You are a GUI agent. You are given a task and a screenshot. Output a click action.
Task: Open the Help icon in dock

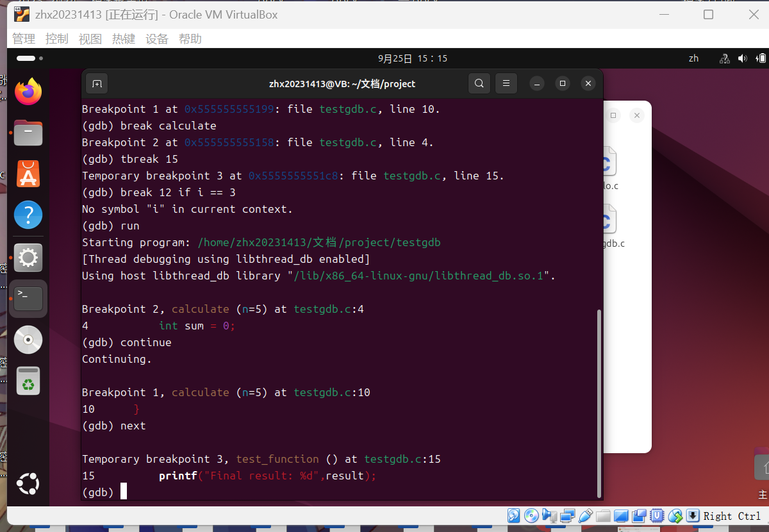(28, 215)
